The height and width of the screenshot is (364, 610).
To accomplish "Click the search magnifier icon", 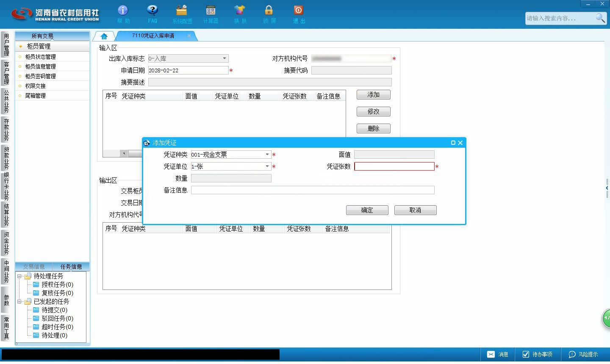I will (600, 18).
